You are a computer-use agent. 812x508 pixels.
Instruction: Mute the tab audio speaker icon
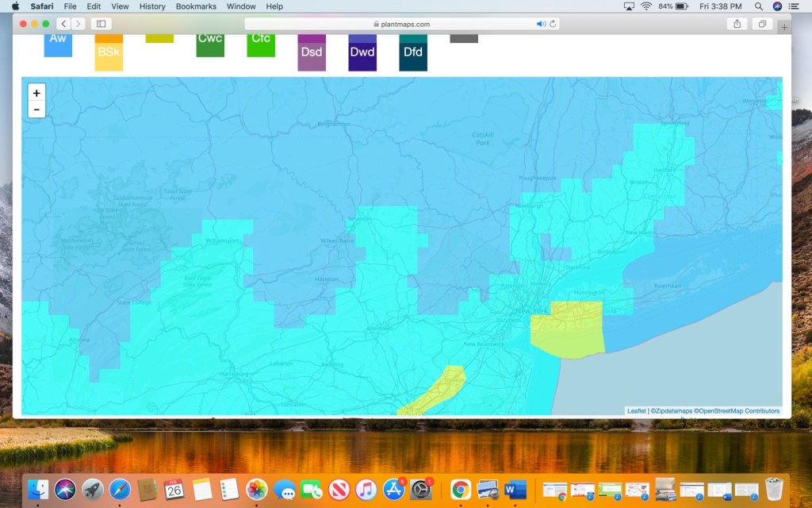pyautogui.click(x=541, y=24)
